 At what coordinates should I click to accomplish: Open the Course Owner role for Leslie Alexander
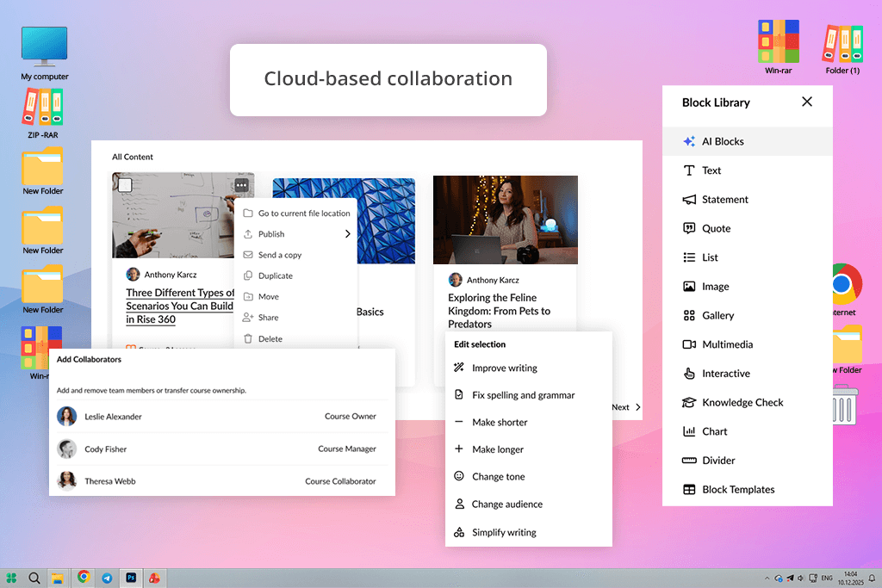[350, 417]
